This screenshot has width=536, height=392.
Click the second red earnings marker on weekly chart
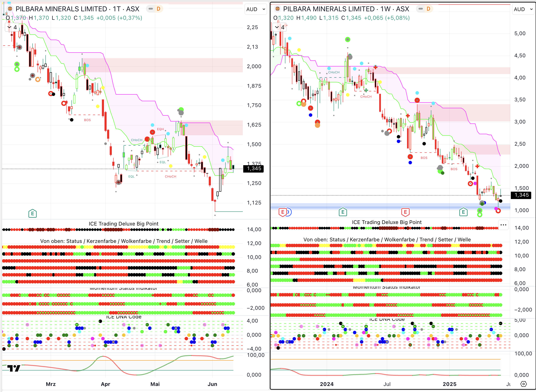tap(405, 212)
